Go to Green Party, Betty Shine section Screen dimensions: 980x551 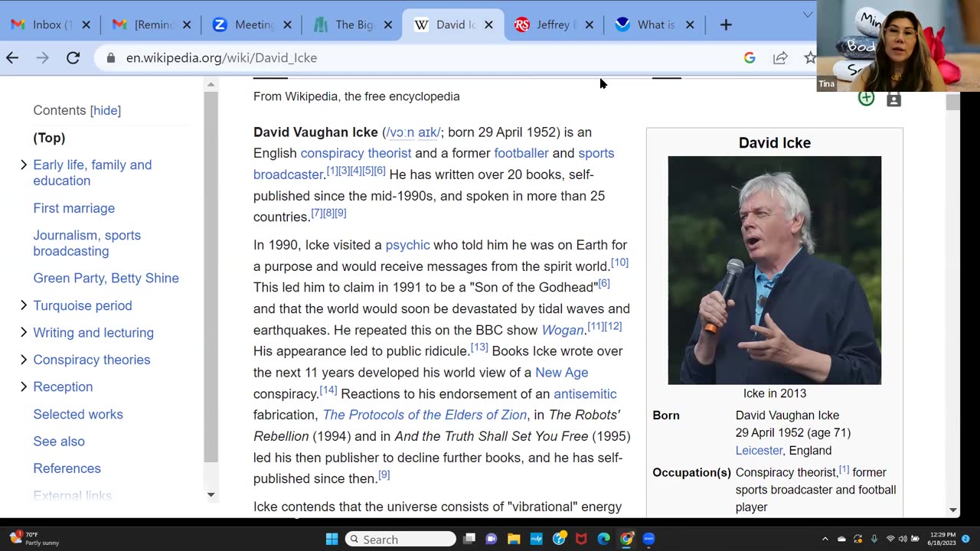(x=106, y=278)
